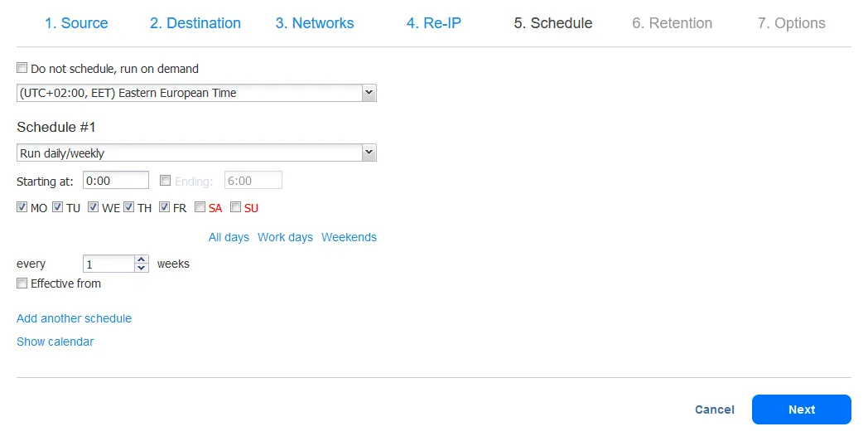
Task: Enable 'Do not schedule, run on demand'
Action: (x=22, y=69)
